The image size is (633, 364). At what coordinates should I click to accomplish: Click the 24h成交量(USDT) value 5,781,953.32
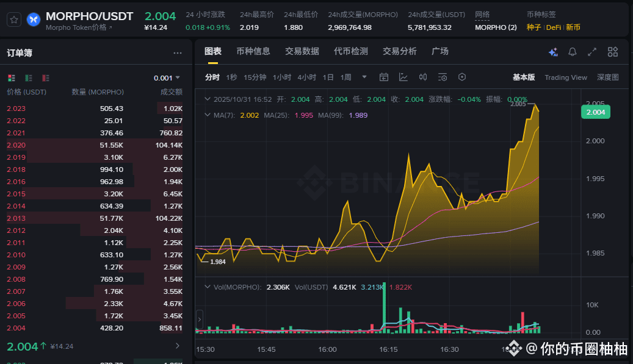click(430, 27)
